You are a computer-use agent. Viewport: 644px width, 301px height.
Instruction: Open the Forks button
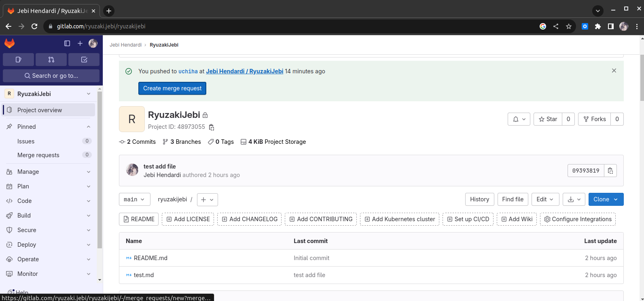(595, 119)
